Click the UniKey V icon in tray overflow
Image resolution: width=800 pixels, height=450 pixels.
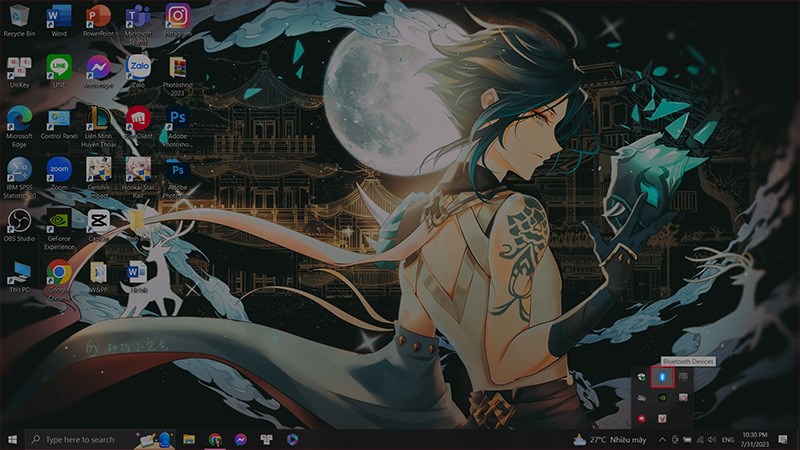coord(662,418)
